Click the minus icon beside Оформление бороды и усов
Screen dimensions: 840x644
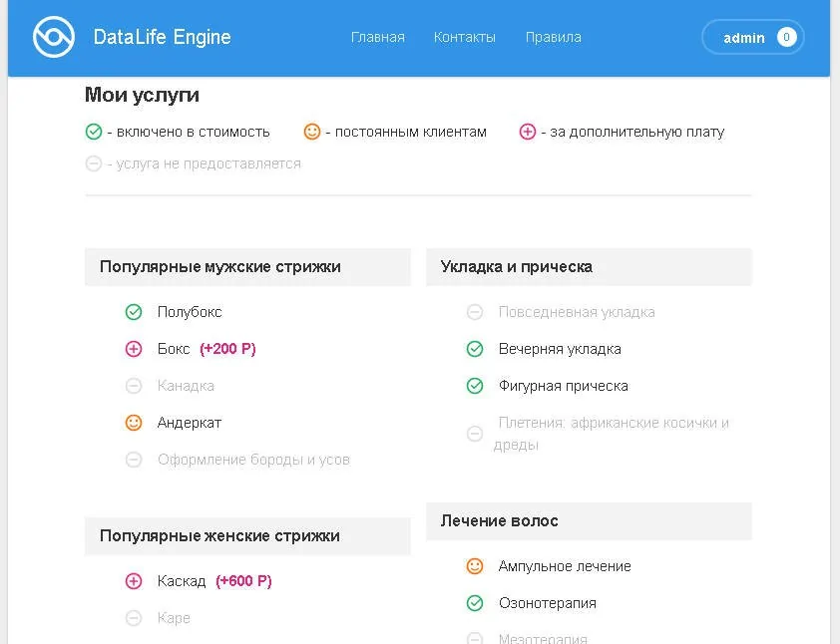[134, 460]
